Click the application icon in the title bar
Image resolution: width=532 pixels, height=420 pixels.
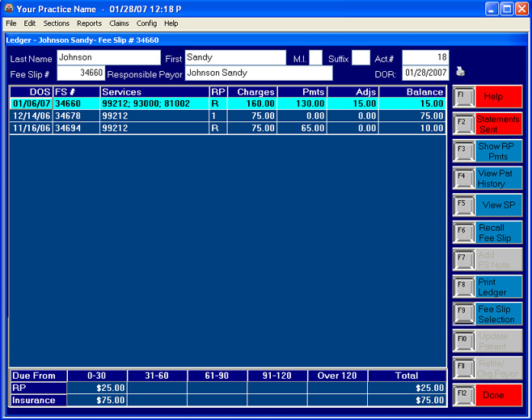click(x=8, y=9)
